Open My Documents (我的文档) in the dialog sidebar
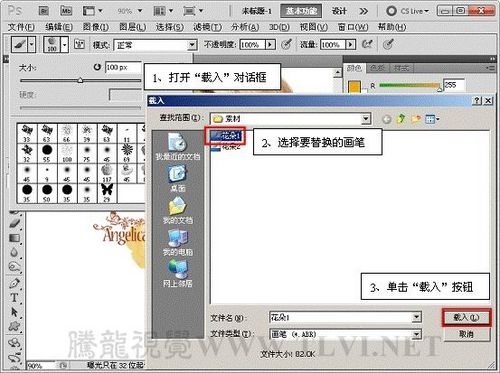The width and height of the screenshot is (500, 373). (178, 210)
